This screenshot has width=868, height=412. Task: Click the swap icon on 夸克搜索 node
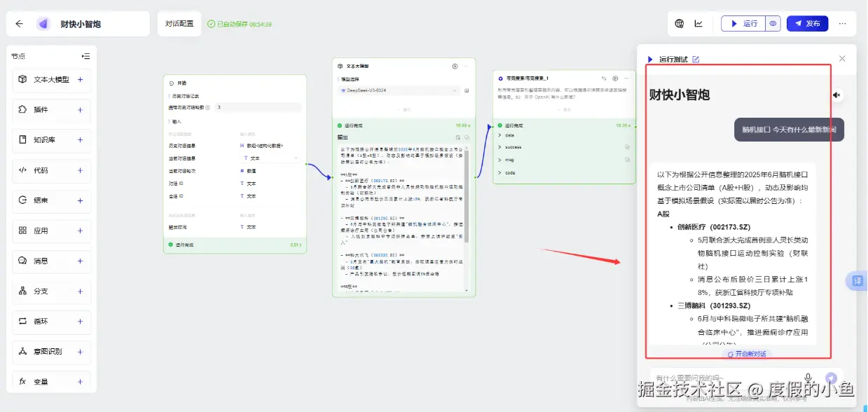(604, 78)
